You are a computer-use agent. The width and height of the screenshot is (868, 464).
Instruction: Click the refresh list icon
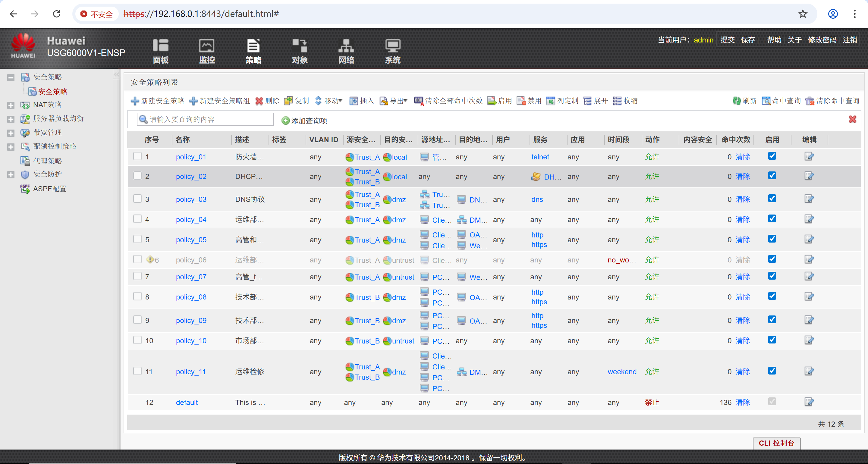(x=736, y=101)
